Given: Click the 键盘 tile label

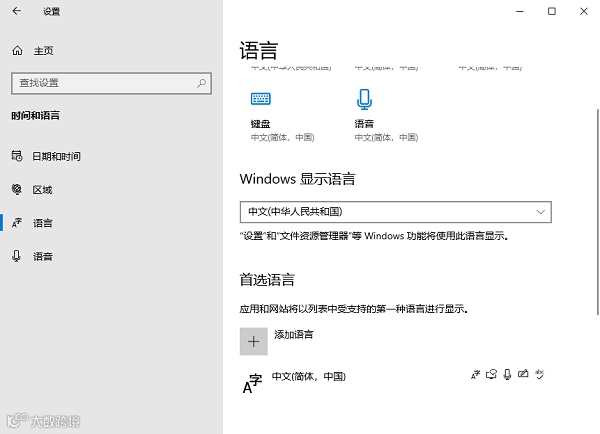Looking at the screenshot, I should pyautogui.click(x=261, y=124).
